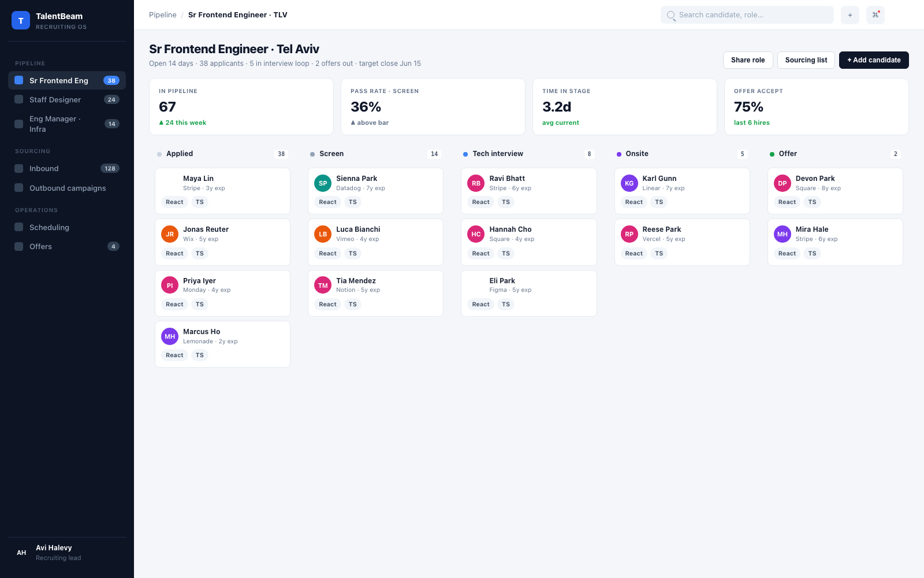Select Sr Frontend Eng in sidebar

[x=67, y=80]
